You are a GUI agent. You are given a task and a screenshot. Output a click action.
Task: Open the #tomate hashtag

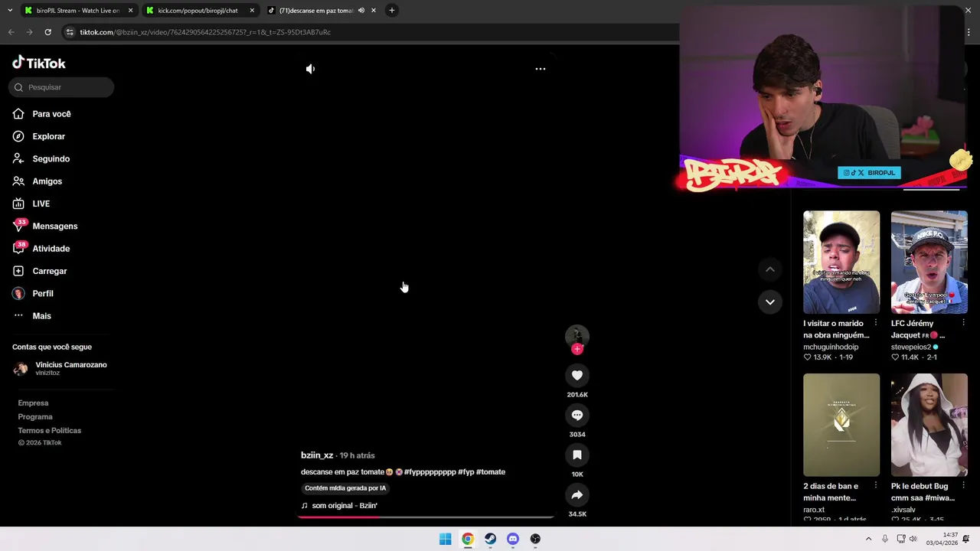point(491,472)
